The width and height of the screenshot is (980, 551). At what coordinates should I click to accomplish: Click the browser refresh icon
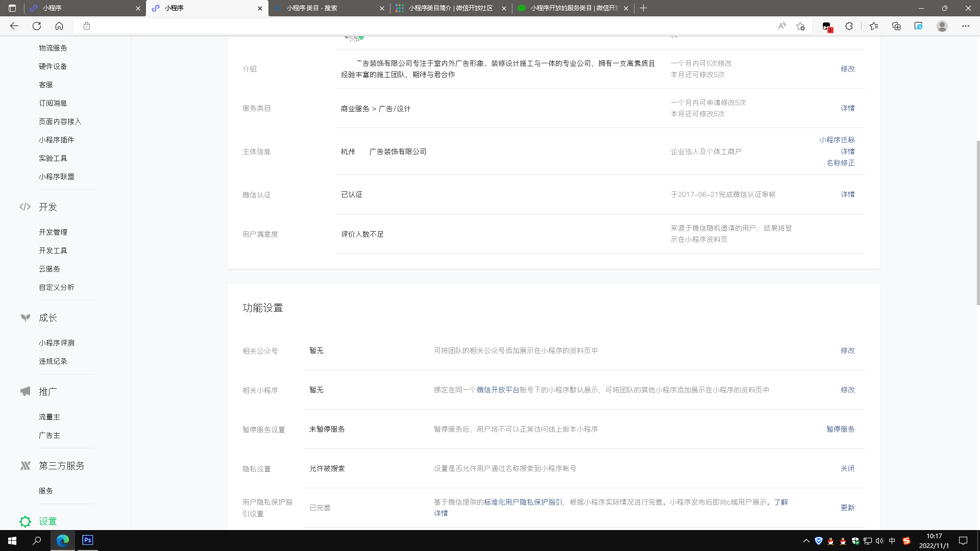click(x=37, y=26)
